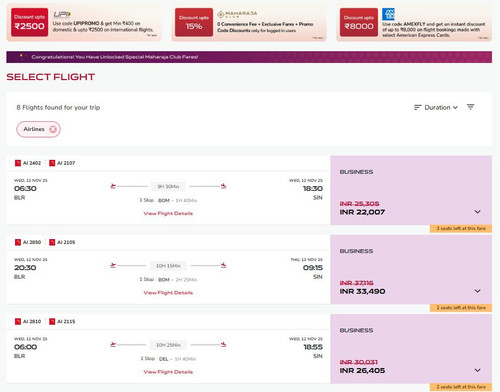The width and height of the screenshot is (500, 392).
Task: Open View Flight Details for the 20:30 departure
Action: (x=168, y=293)
